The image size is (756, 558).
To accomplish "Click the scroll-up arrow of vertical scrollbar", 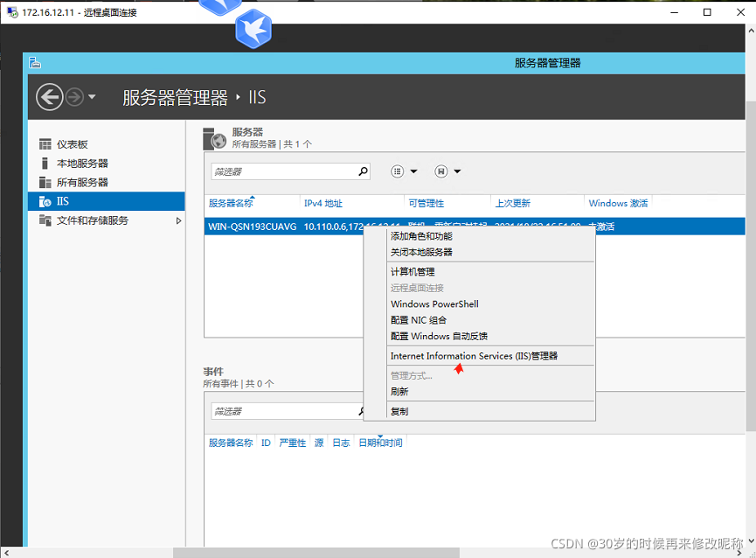I will coord(751,31).
